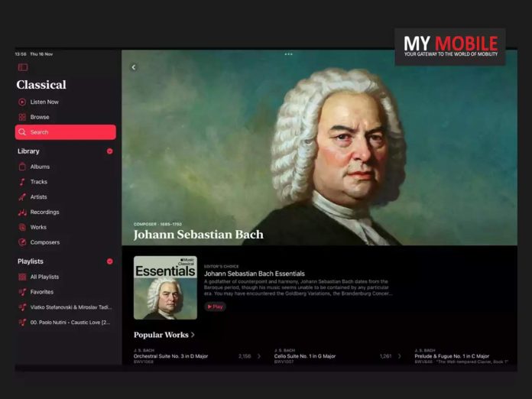The image size is (532, 399).
Task: Open the Composers library section
Action: pyautogui.click(x=44, y=242)
